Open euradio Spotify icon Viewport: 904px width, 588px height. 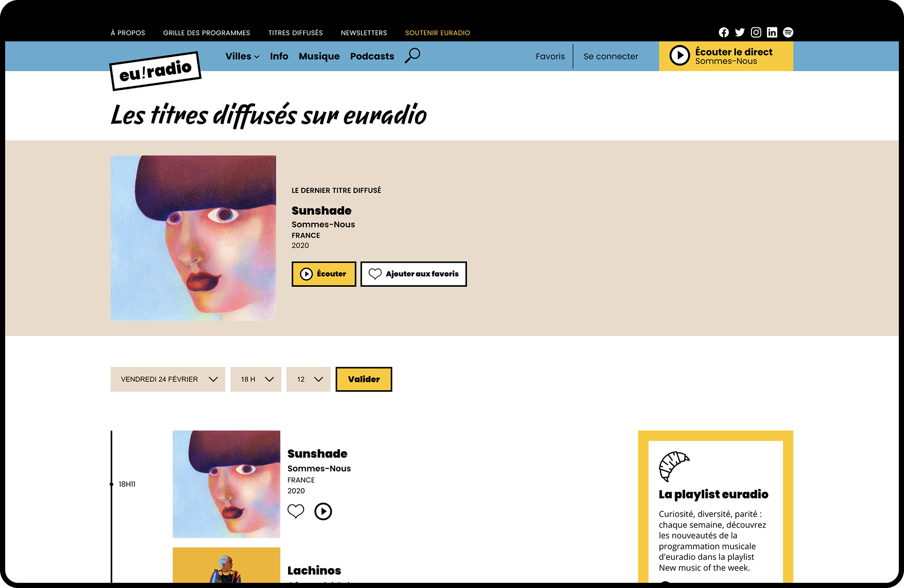click(x=788, y=32)
